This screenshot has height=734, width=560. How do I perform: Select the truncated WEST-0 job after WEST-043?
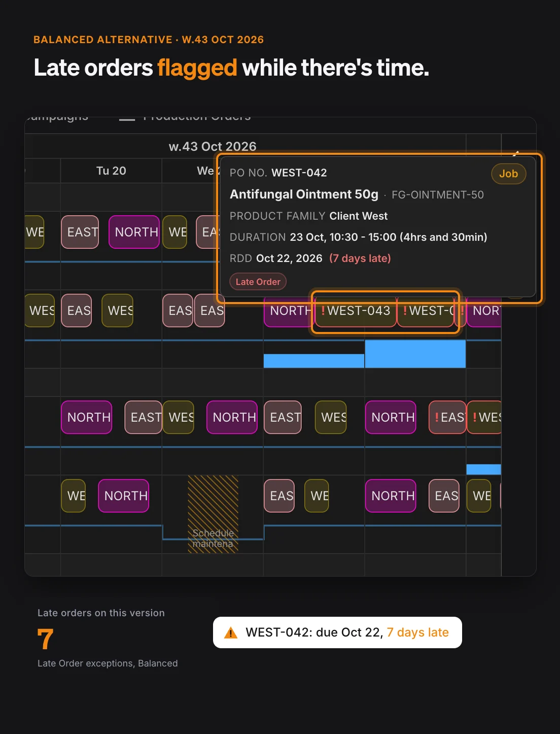(x=426, y=311)
